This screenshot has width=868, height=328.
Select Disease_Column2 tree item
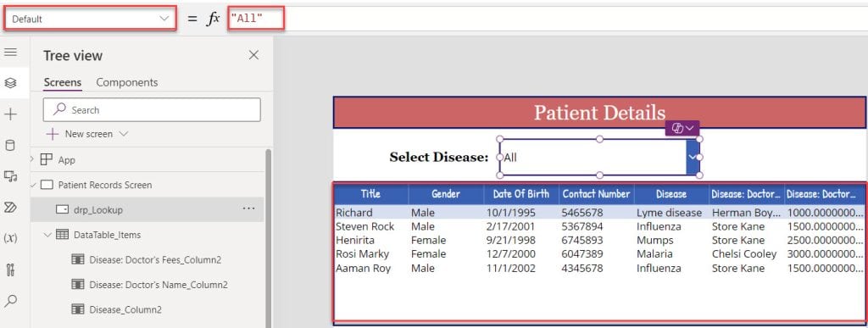point(125,309)
